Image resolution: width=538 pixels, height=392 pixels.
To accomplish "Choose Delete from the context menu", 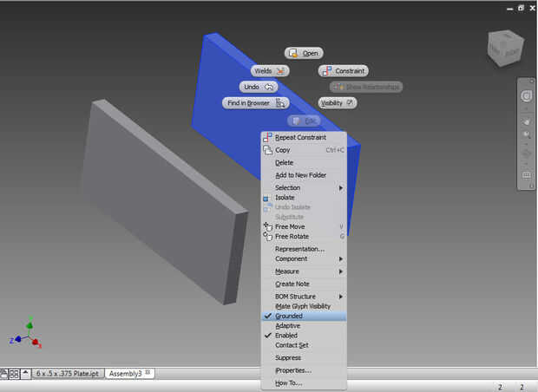I will [x=304, y=162].
